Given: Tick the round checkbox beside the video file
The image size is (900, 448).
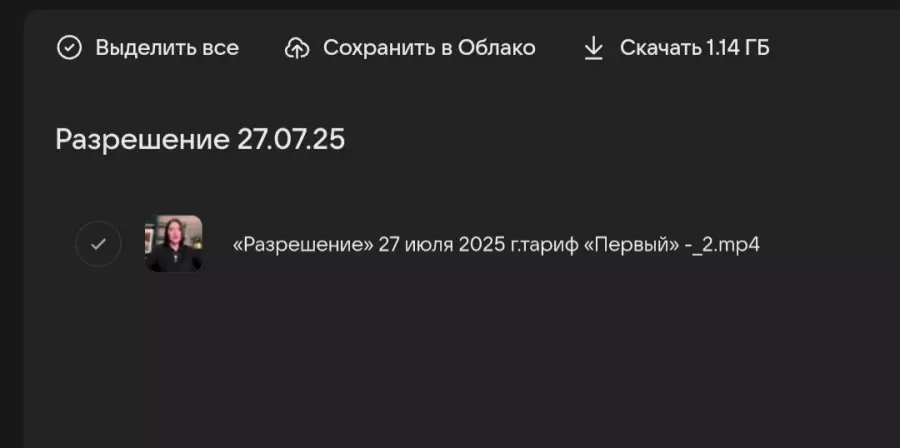Looking at the screenshot, I should click(98, 244).
